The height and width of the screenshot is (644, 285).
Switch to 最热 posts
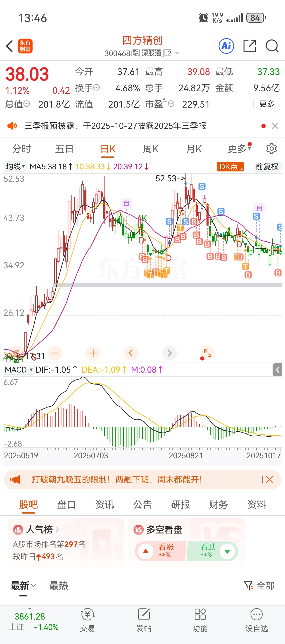59,586
